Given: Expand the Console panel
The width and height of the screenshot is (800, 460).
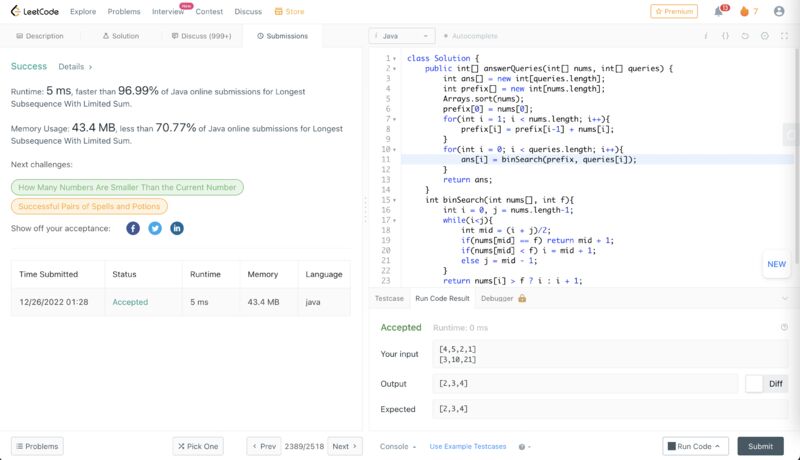Looking at the screenshot, I should point(398,446).
